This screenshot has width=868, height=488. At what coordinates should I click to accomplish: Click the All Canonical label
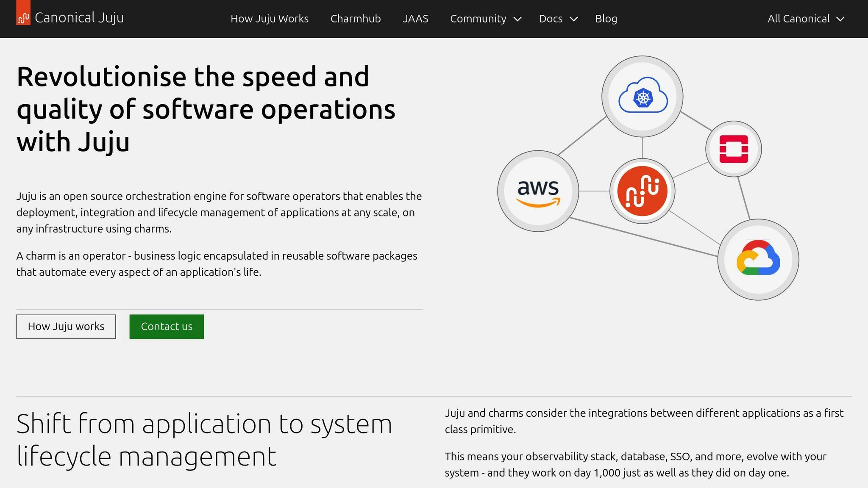[798, 19]
